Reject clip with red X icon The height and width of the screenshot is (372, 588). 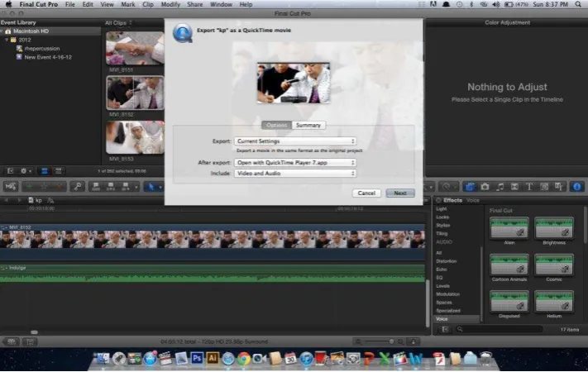pos(59,186)
